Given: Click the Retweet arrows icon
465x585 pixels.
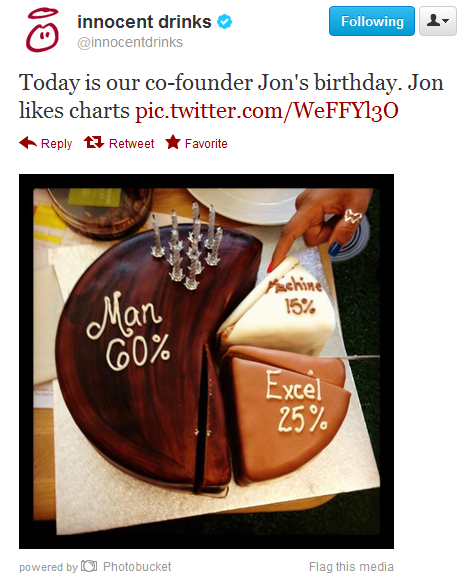Looking at the screenshot, I should tap(94, 143).
